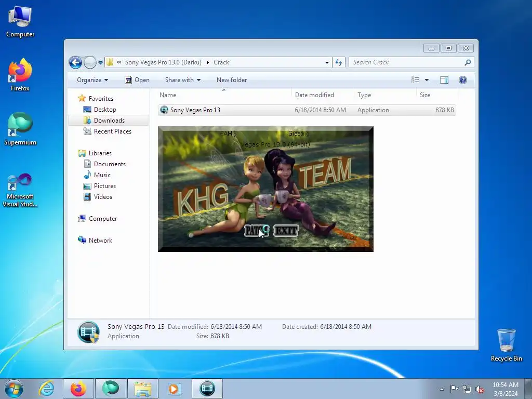Open the Pictures library
Screen dimensions: 532x399
click(x=104, y=186)
